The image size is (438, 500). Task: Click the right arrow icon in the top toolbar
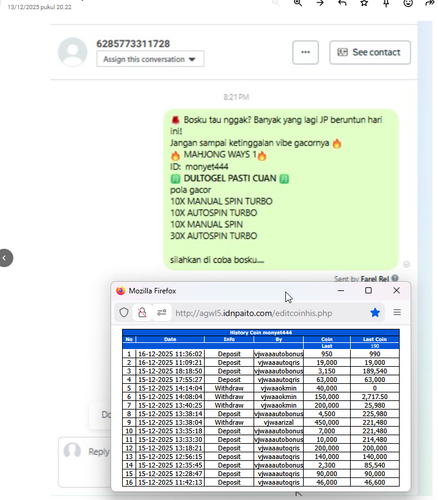tap(320, 3)
